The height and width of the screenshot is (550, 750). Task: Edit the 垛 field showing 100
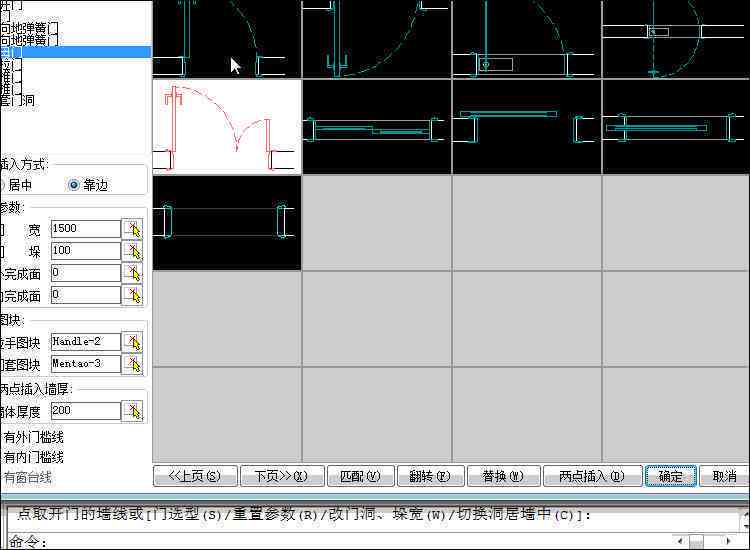(x=86, y=251)
